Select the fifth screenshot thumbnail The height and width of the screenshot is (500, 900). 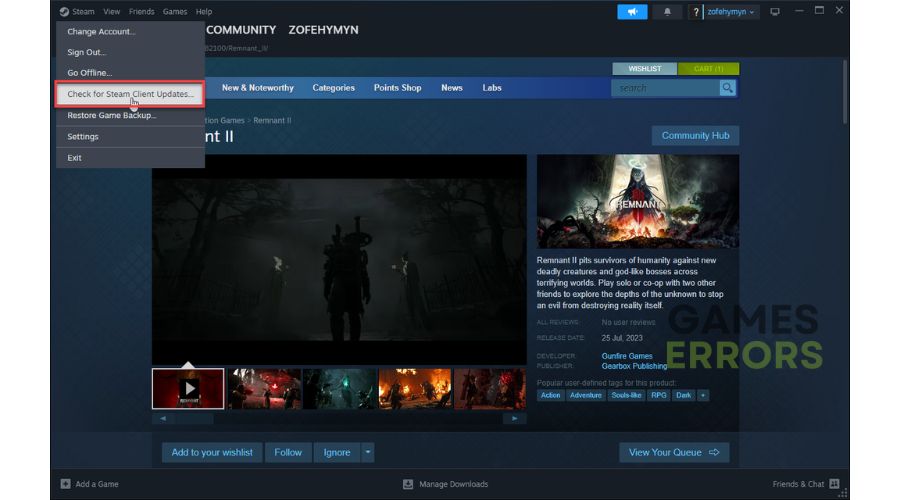click(x=490, y=389)
